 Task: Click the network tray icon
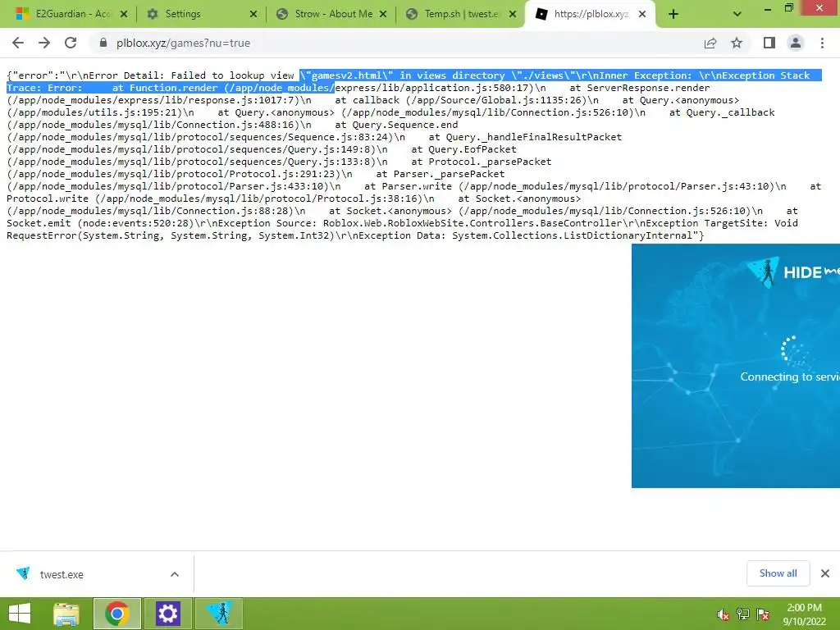tap(743, 615)
